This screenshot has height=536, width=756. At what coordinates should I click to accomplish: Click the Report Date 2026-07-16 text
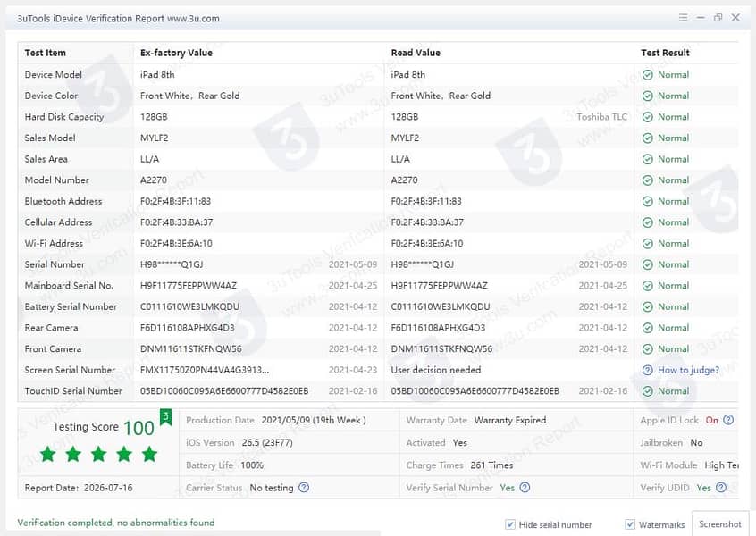point(79,488)
